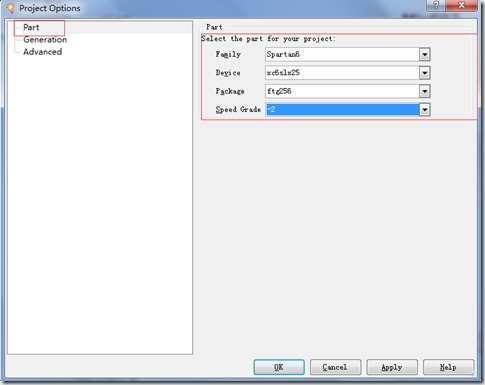Click the Family label

pyautogui.click(x=228, y=54)
